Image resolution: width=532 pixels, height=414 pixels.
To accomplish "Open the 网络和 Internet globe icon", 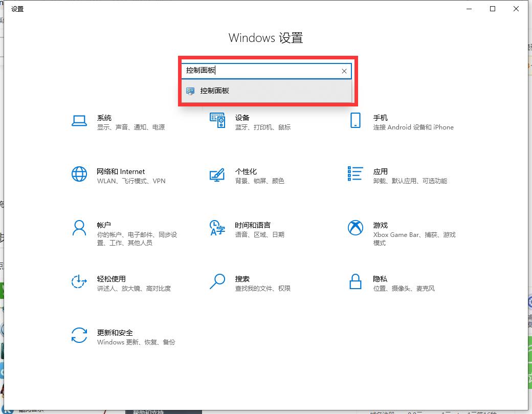I will coord(79,175).
